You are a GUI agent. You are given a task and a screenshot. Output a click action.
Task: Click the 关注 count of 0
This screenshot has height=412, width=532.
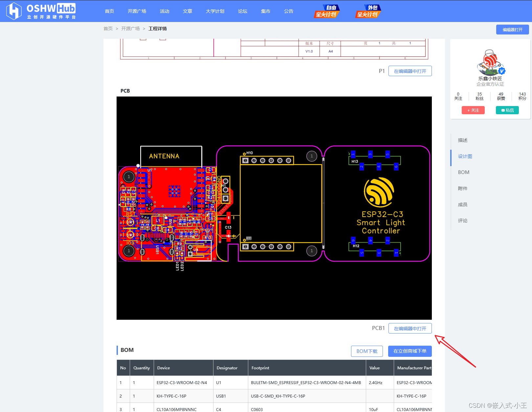458,96
